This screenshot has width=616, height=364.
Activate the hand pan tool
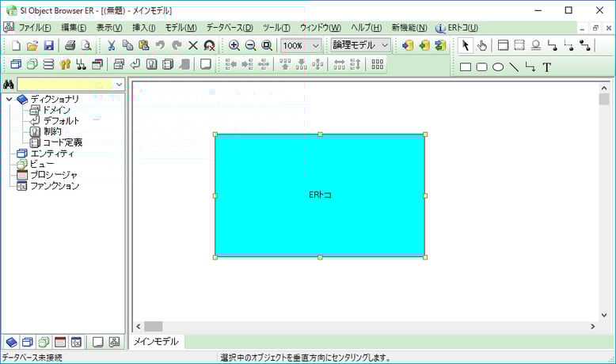pyautogui.click(x=481, y=45)
